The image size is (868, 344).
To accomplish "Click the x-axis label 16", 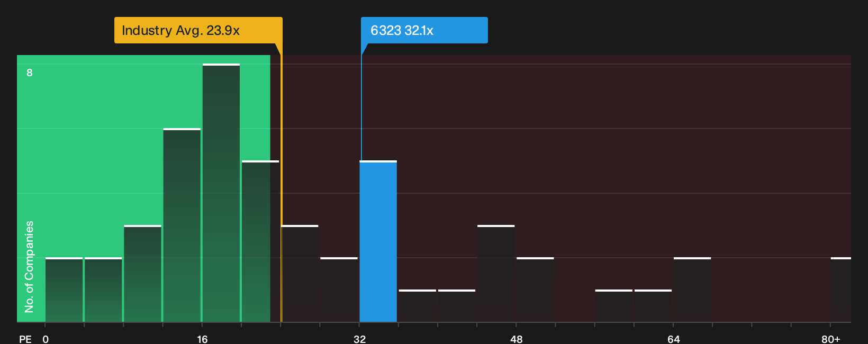I will (202, 339).
